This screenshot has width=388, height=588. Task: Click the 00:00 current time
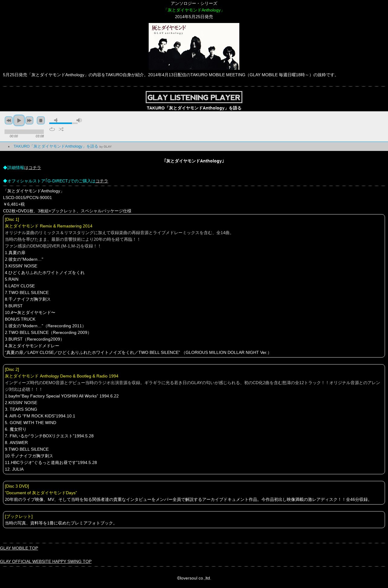click(14, 136)
